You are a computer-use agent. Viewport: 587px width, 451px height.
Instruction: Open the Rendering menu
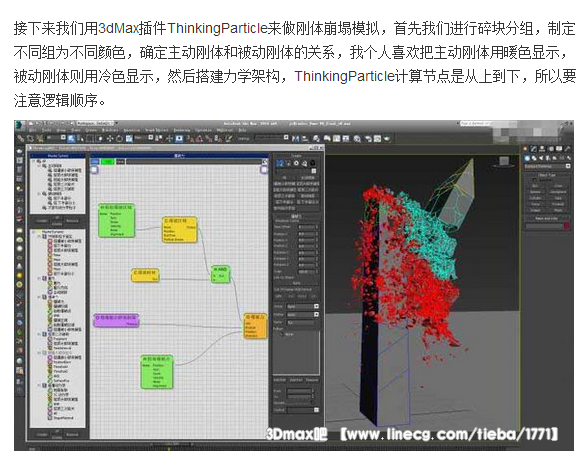(182, 130)
